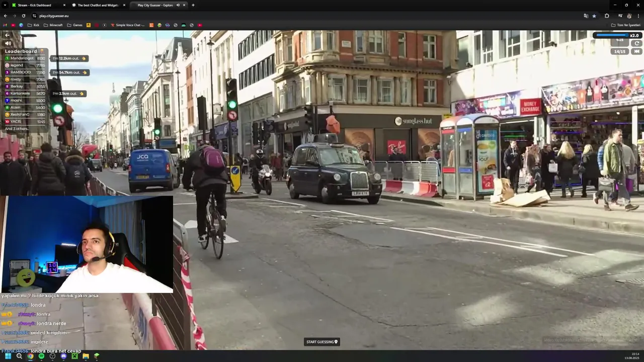Open the orange E bookmark icon
The width and height of the screenshot is (644, 362).
pos(151,25)
